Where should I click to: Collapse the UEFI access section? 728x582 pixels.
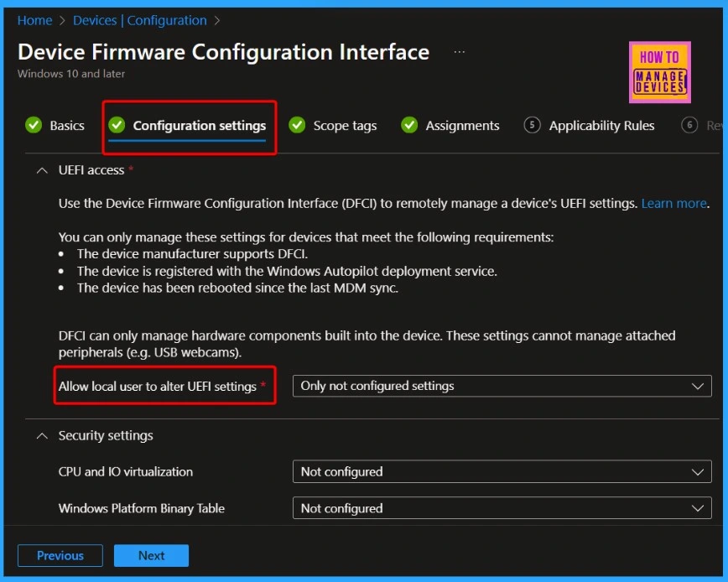(42, 170)
